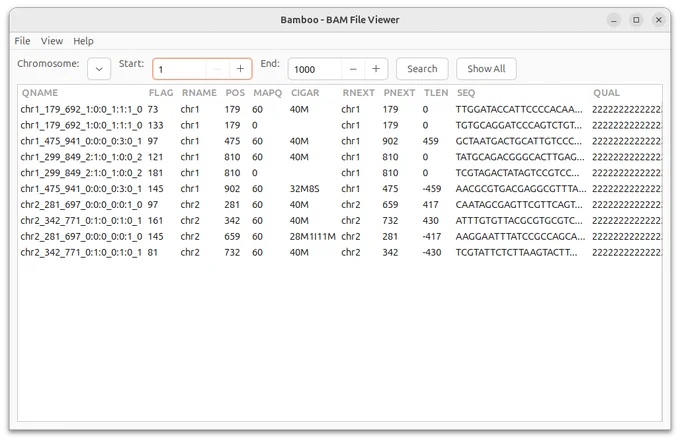The width and height of the screenshot is (680, 441).
Task: Sort by the QNAME column header
Action: pos(40,93)
